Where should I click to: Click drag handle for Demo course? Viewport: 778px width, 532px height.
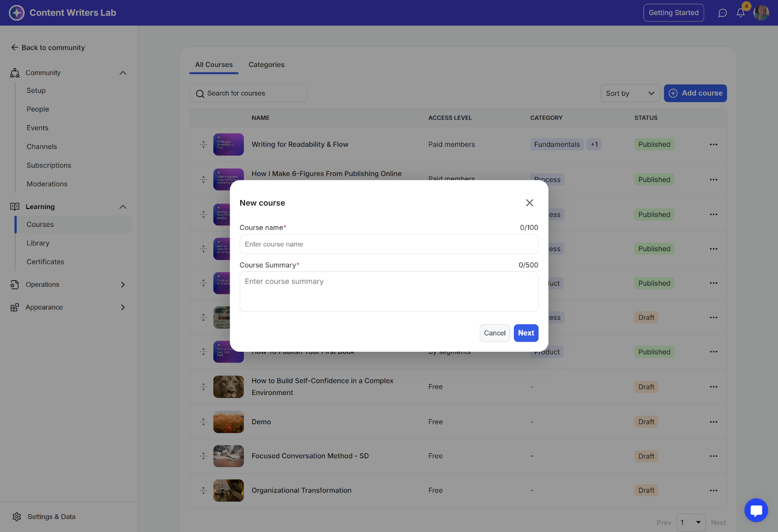coord(203,422)
